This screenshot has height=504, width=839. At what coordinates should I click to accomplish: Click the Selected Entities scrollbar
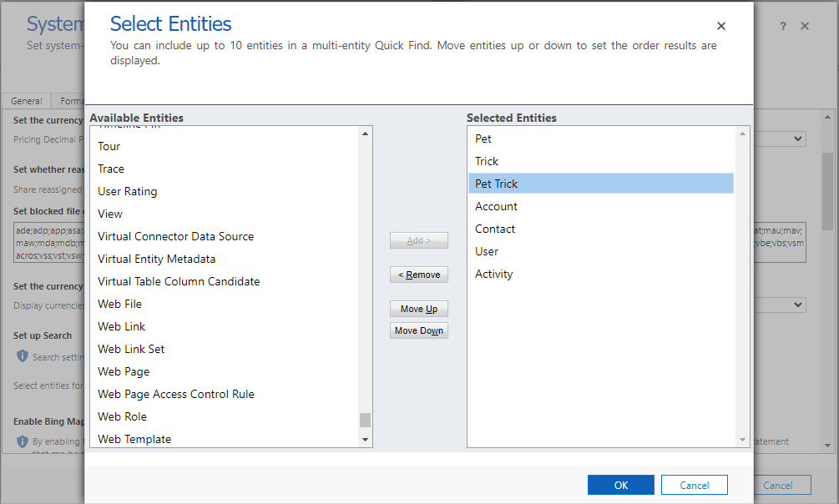(x=742, y=284)
